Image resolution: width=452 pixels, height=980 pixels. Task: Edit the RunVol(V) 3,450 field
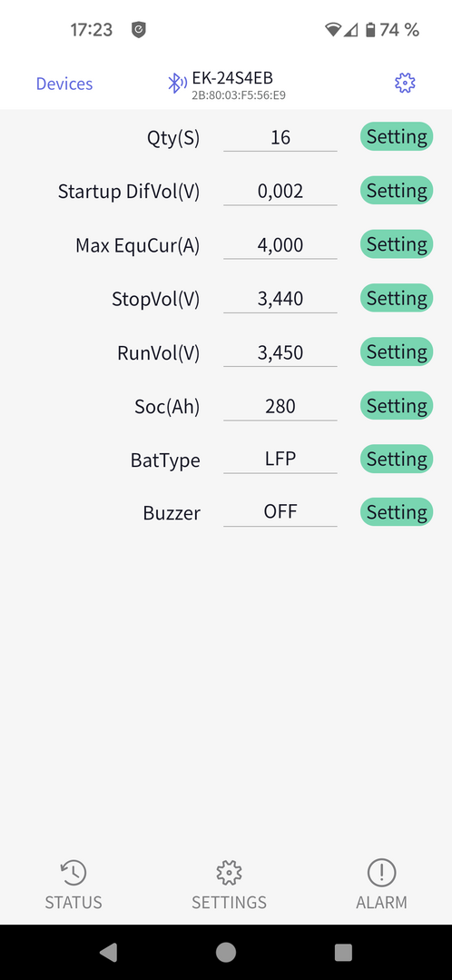280,352
